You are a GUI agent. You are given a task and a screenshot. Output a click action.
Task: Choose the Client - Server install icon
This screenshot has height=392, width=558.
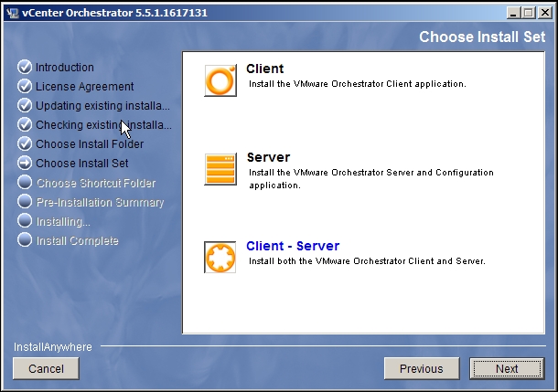220,258
